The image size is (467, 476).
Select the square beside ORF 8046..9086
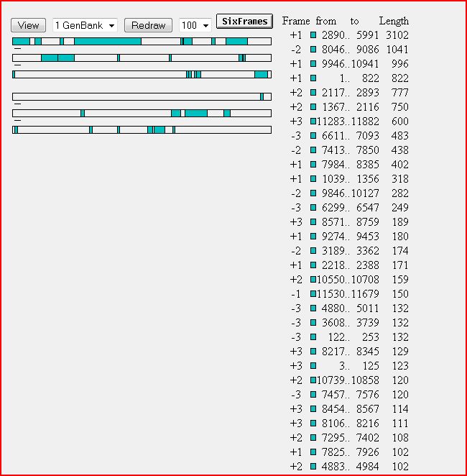313,50
